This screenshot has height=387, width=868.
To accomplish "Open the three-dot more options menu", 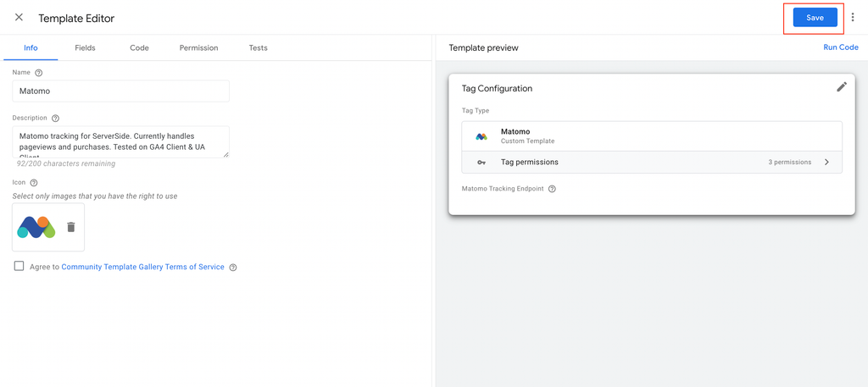I will tap(853, 18).
